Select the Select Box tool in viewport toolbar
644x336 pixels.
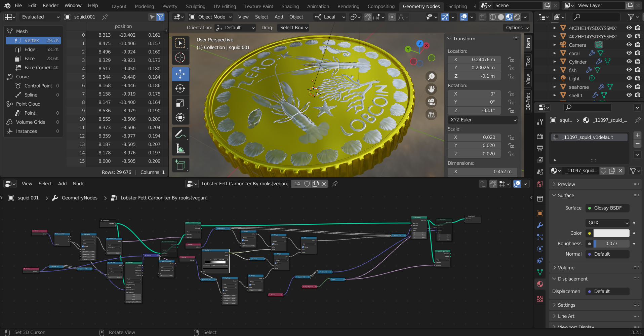[x=180, y=43]
